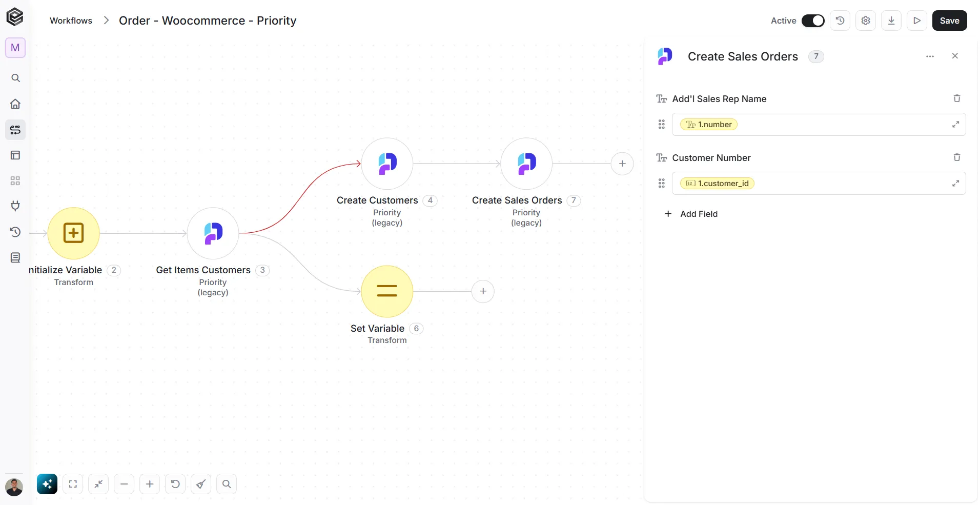Expand the 1.customer_id value editor
980x505 pixels.
click(x=955, y=184)
